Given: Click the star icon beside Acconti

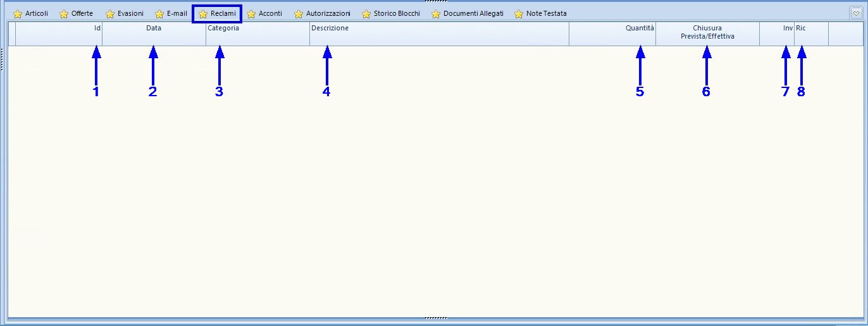Looking at the screenshot, I should (x=251, y=14).
